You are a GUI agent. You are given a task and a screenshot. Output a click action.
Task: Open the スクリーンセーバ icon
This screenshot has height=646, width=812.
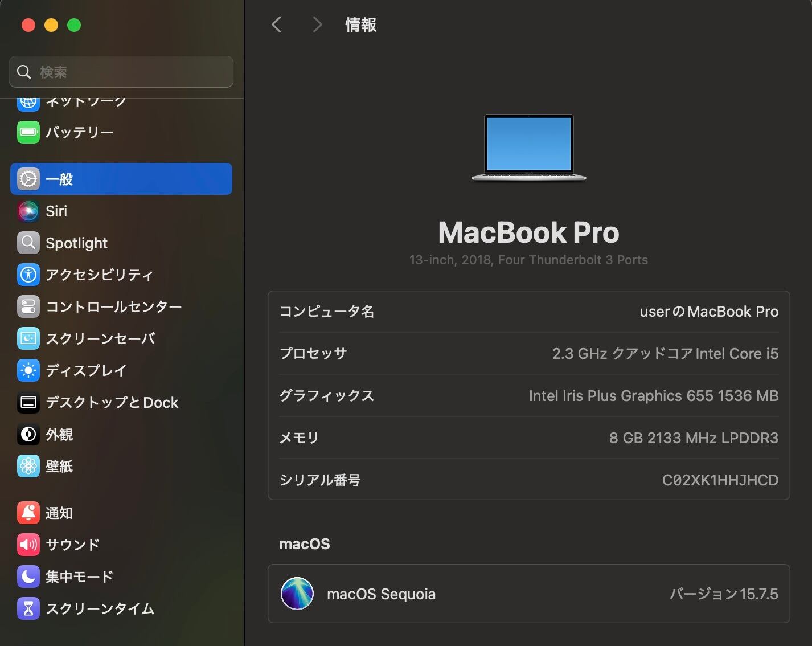(28, 339)
